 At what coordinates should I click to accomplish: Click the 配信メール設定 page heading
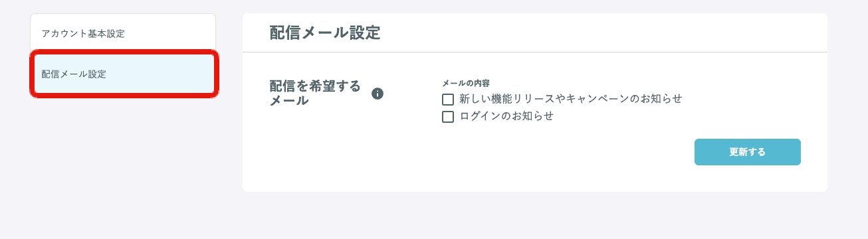coord(325,33)
